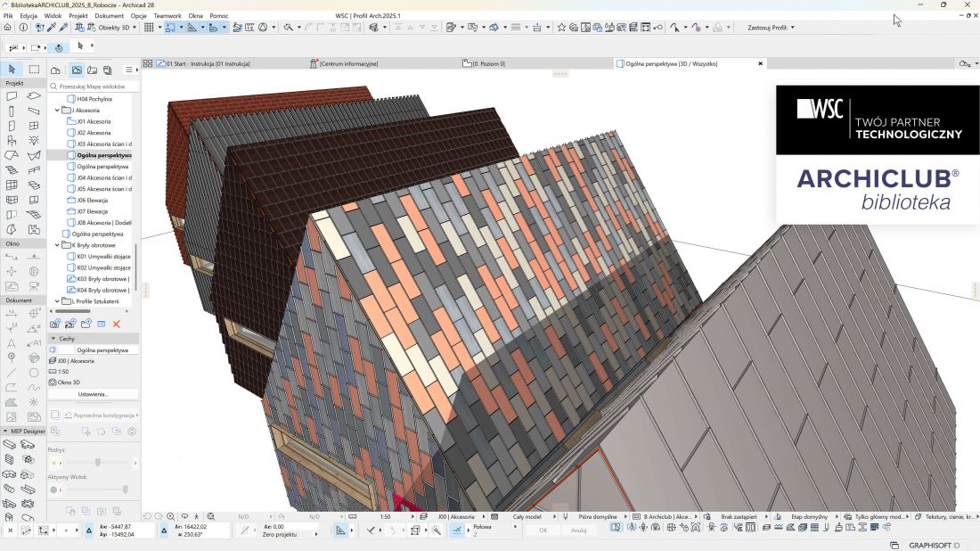Click the Przeszukaj Mapę widoków search field
The image size is (980, 551).
[x=94, y=86]
